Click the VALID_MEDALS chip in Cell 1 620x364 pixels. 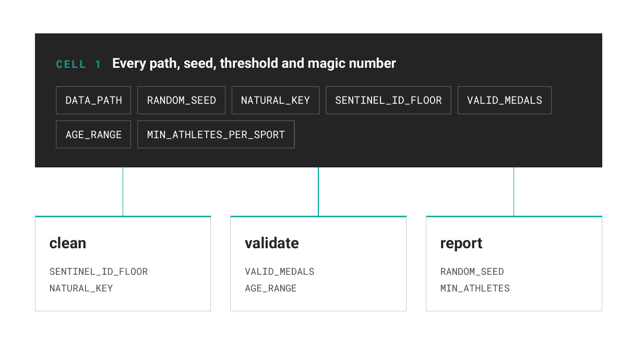click(505, 100)
